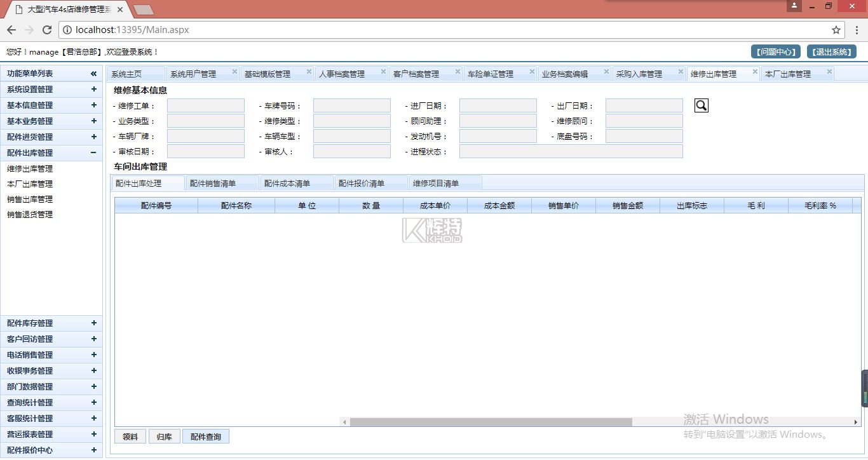868x460 pixels.
Task: Reload the page with browser refresh icon
Action: tap(47, 30)
